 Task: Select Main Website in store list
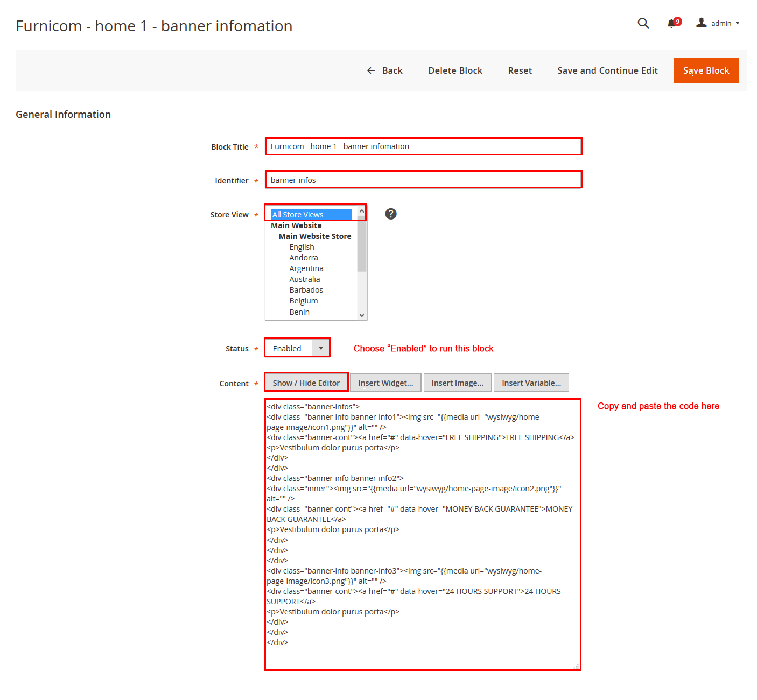point(296,225)
